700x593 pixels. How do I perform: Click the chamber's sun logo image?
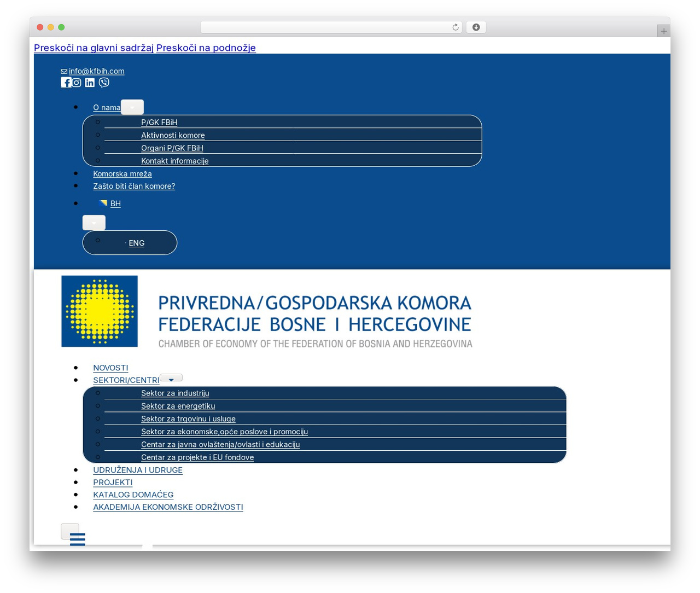pyautogui.click(x=100, y=311)
